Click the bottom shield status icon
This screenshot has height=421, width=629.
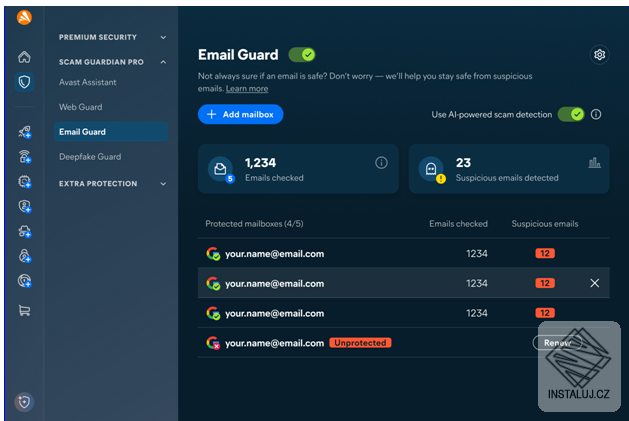pyautogui.click(x=24, y=402)
